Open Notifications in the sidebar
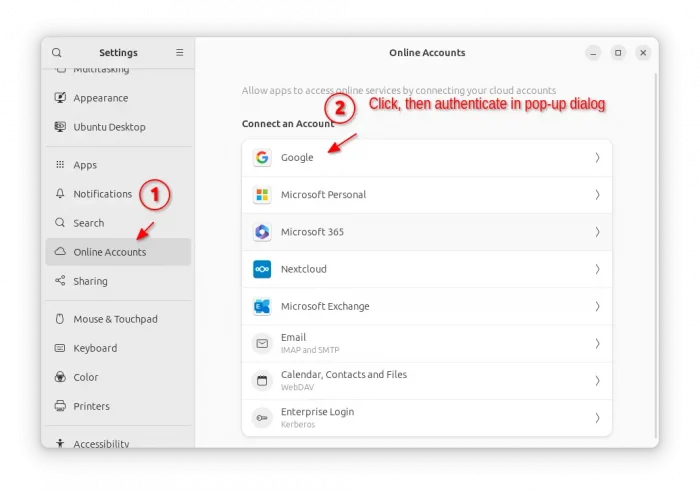700x493 pixels. (102, 194)
